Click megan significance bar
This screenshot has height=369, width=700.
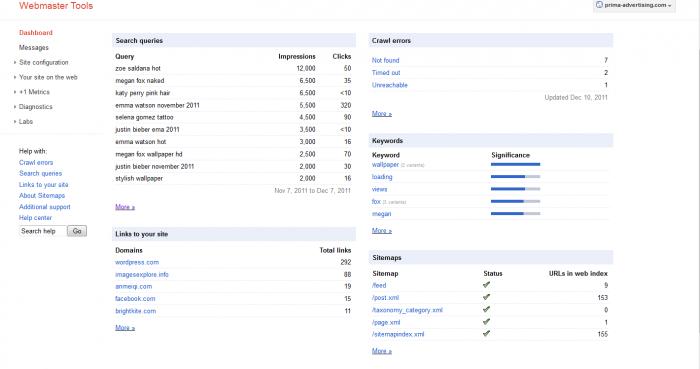coord(516,214)
